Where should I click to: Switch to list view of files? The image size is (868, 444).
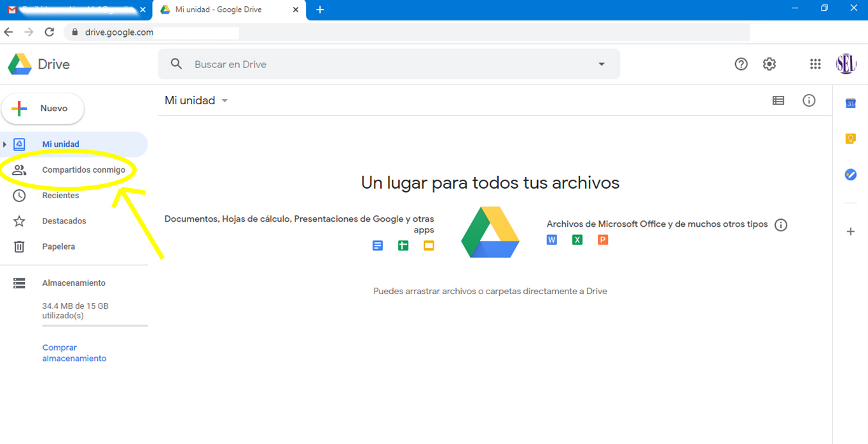778,100
